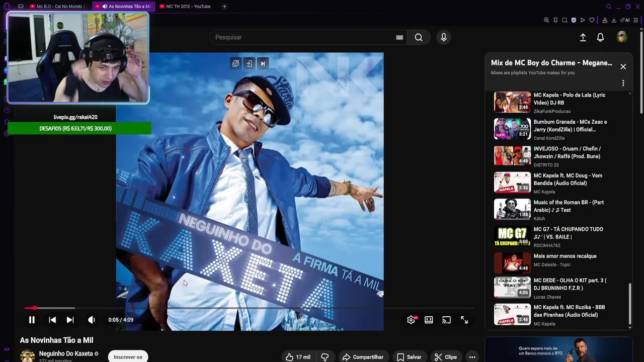This screenshot has height=362, width=644.
Task: Seek using the red progress bar handle
Action: [35, 308]
